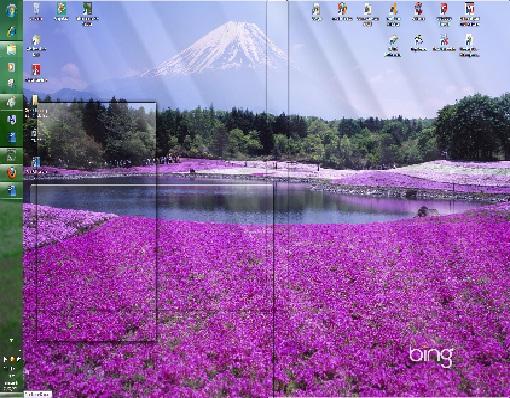The height and width of the screenshot is (398, 510).
Task: Open Windows Explorer folder icon in taskbar
Action: (11, 50)
